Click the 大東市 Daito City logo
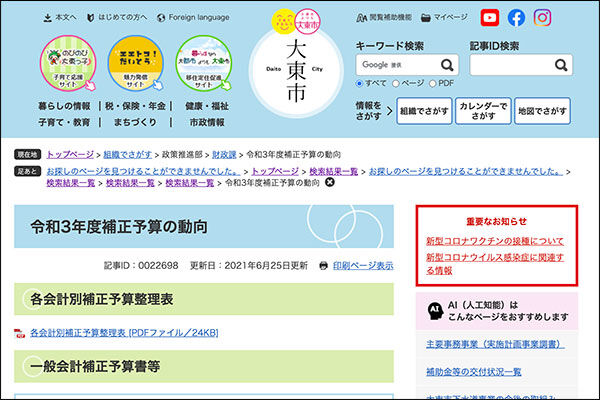The height and width of the screenshot is (400, 600). click(296, 71)
